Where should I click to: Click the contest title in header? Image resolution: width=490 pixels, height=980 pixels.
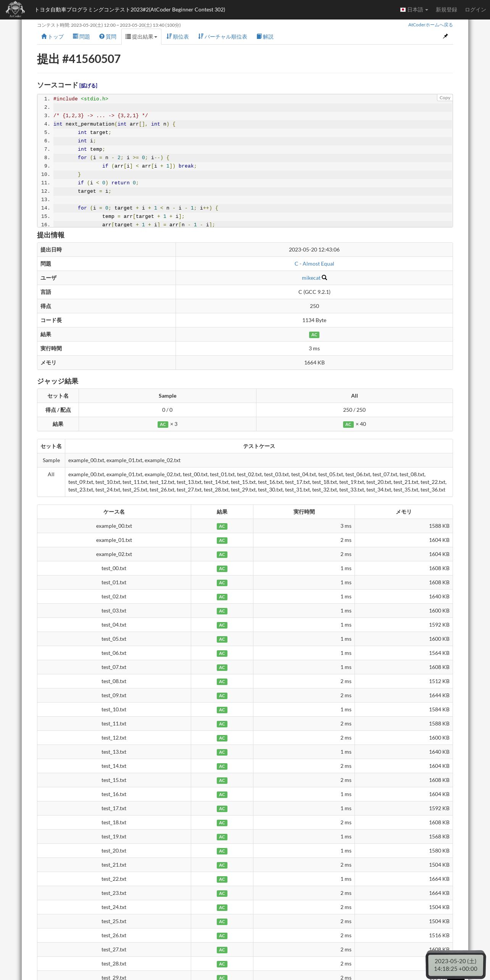(x=130, y=10)
